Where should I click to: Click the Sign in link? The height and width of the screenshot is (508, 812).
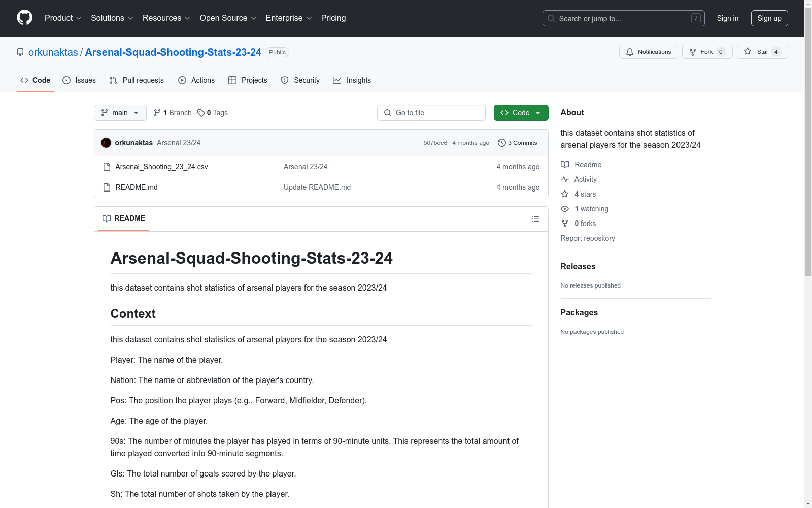728,18
